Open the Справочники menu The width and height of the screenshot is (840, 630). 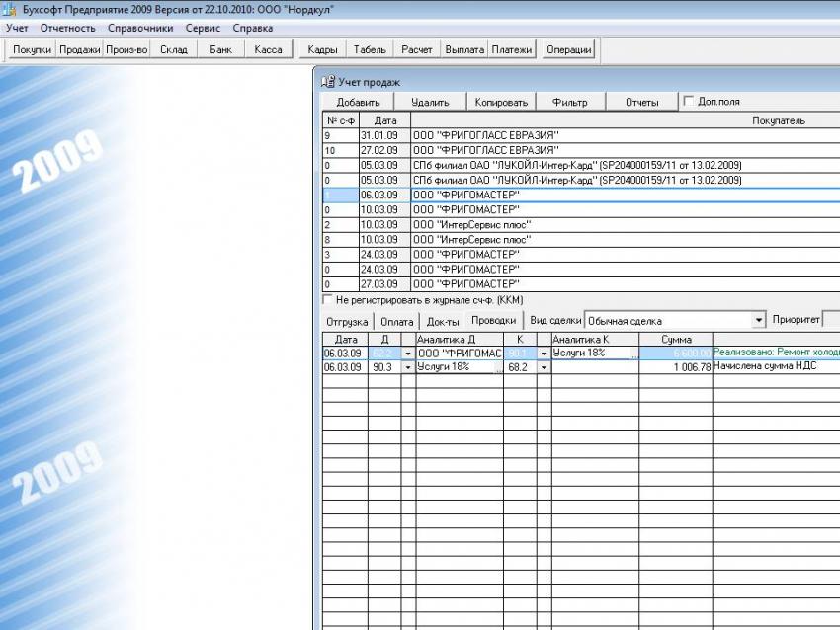tap(140, 29)
